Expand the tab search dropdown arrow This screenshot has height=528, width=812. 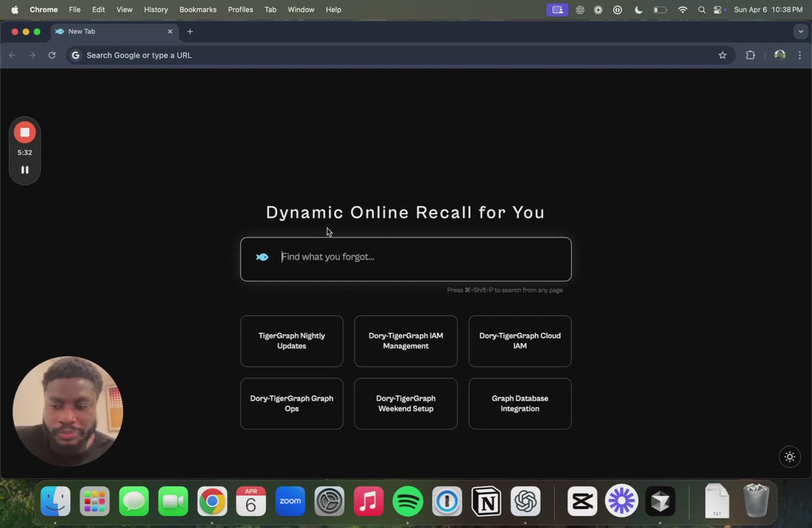[800, 32]
